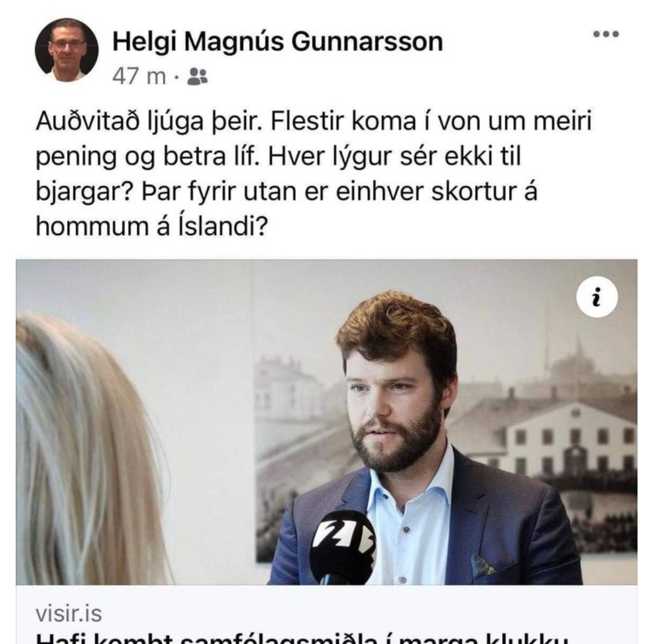Open the three-dot post options menu
Viewport: 652px width, 644px height.
pyautogui.click(x=606, y=34)
